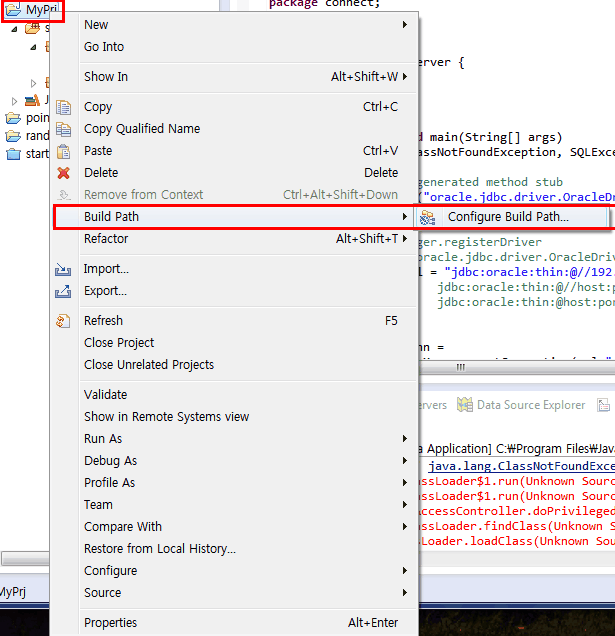
Task: Click the src source folder icon
Action: coord(32,28)
